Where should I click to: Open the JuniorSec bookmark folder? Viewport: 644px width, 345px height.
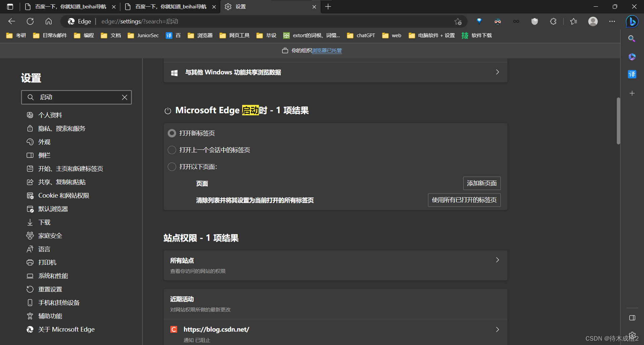coord(143,36)
